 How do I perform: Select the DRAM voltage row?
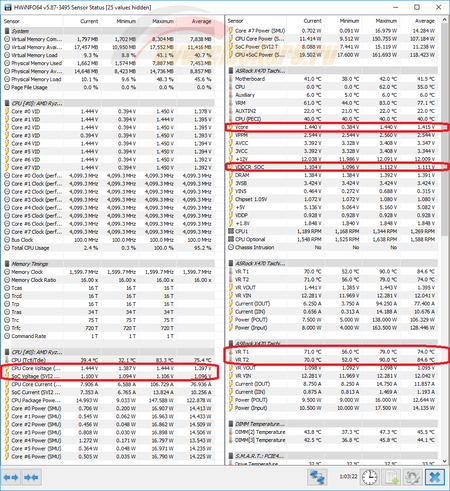click(333, 175)
